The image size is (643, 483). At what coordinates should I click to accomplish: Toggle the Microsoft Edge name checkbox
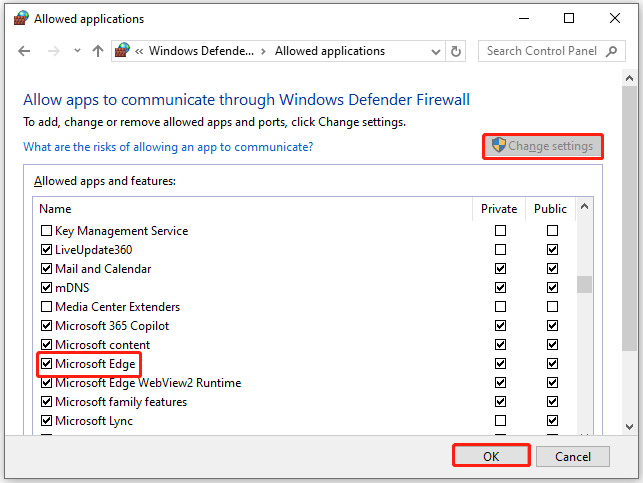pos(46,364)
